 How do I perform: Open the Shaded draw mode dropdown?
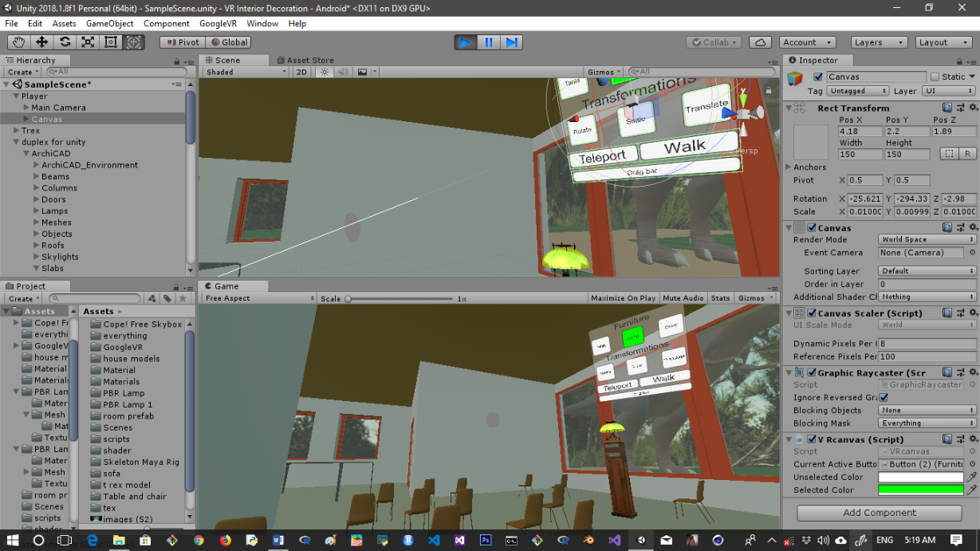(245, 72)
